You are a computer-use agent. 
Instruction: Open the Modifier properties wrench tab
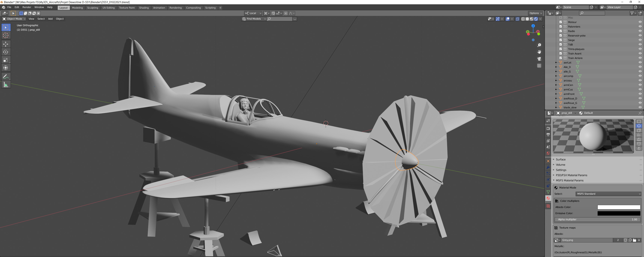[548, 167]
